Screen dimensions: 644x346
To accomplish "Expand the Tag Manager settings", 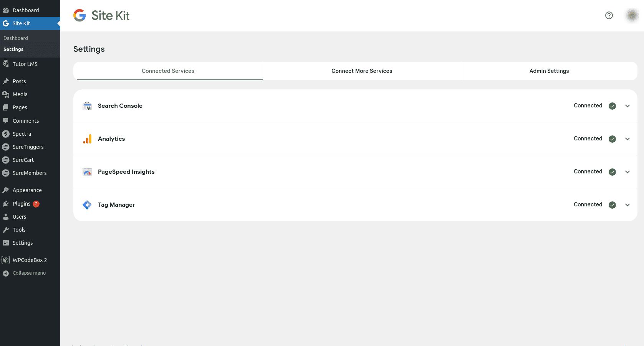I will (627, 204).
